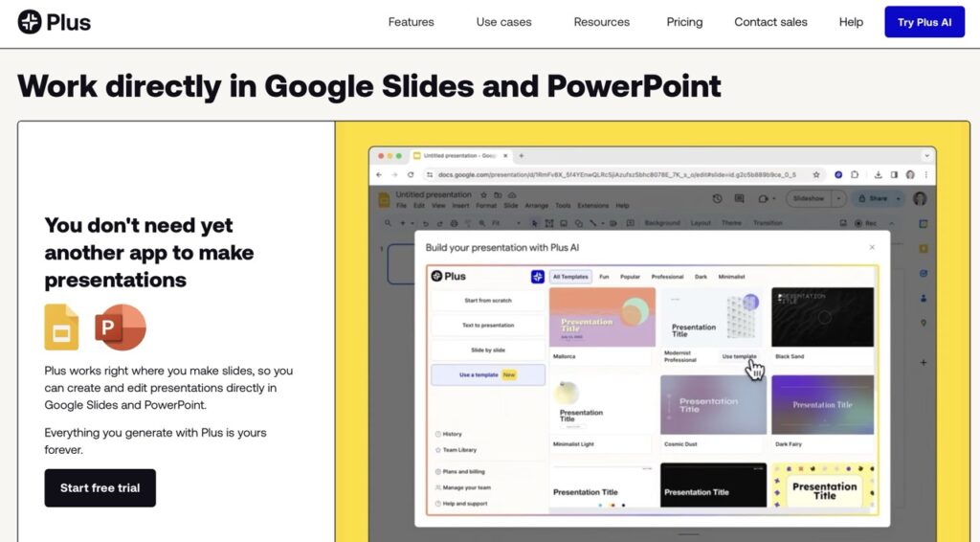Viewport: 980px width, 542px height.
Task: Choose Start from scratch option
Action: (x=488, y=300)
